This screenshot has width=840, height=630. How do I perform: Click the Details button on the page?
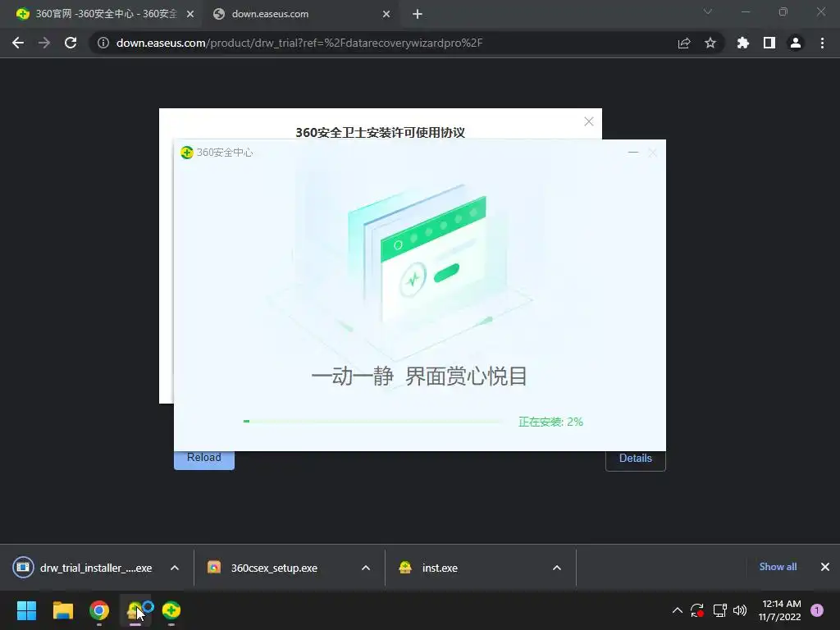tap(636, 459)
